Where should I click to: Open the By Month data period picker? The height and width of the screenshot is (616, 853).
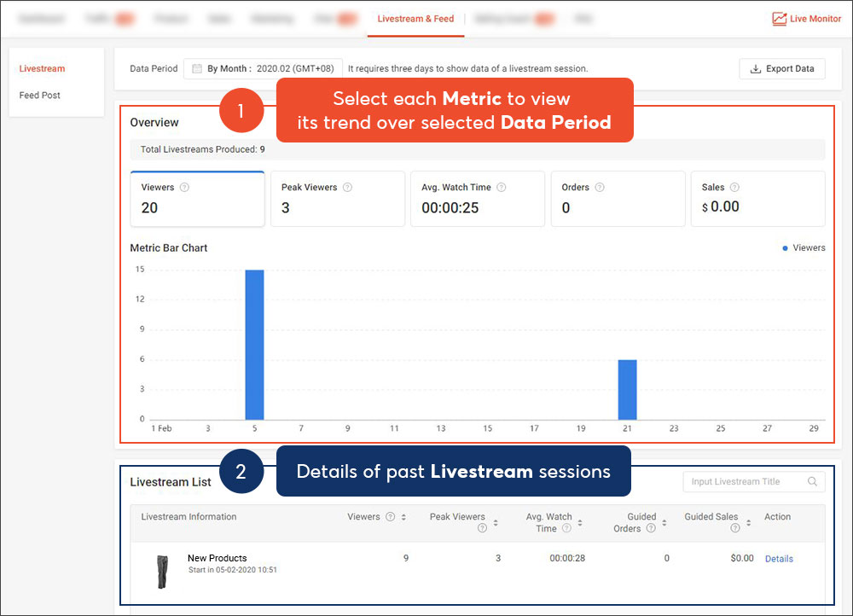pos(263,68)
